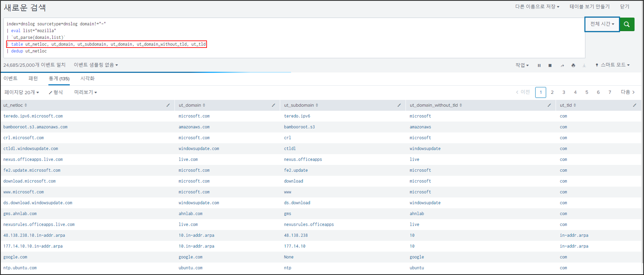Screen dimensions: 644x275
Task: Go to results page 2
Action: (x=552, y=92)
